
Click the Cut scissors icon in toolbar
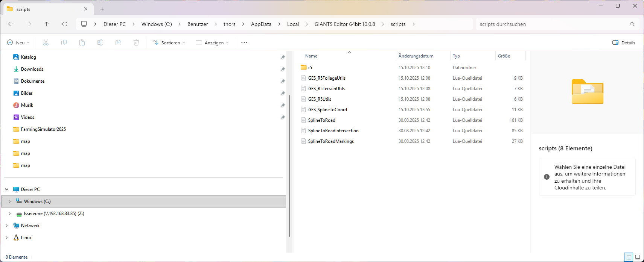46,43
